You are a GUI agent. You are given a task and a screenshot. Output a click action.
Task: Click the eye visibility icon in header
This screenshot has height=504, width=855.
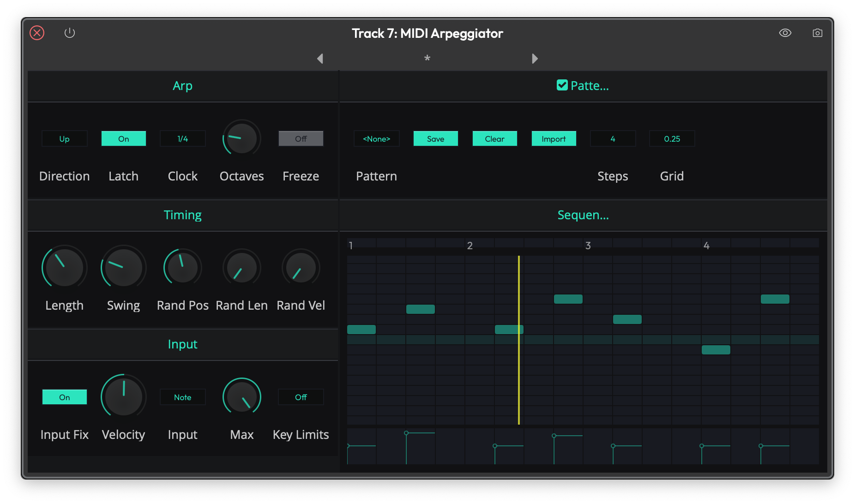(785, 33)
